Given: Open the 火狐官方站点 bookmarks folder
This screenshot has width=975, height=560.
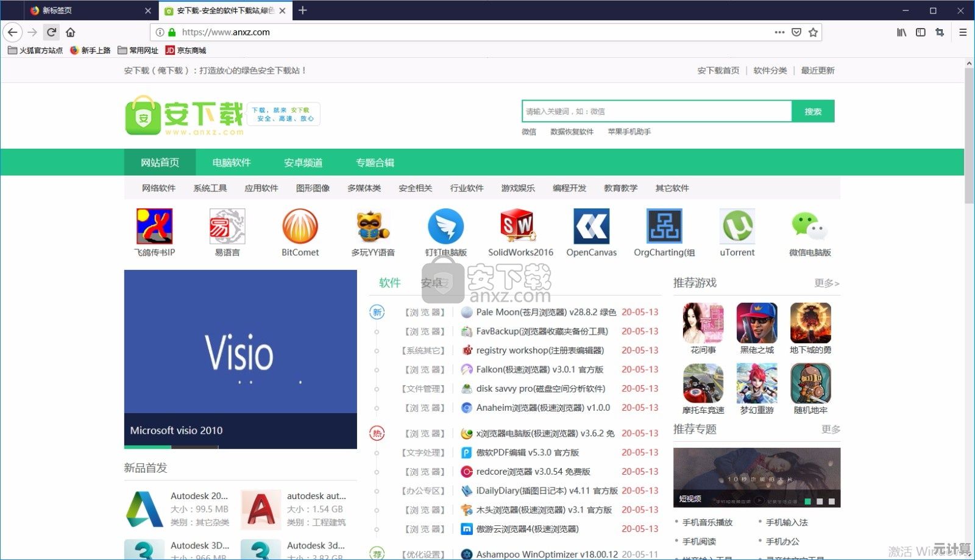Looking at the screenshot, I should (x=35, y=51).
